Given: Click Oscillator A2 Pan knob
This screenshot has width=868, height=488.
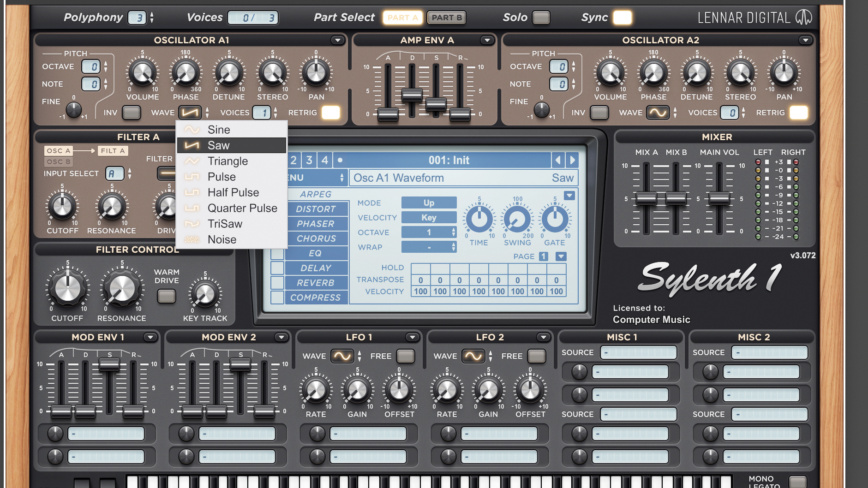Looking at the screenshot, I should [x=784, y=72].
